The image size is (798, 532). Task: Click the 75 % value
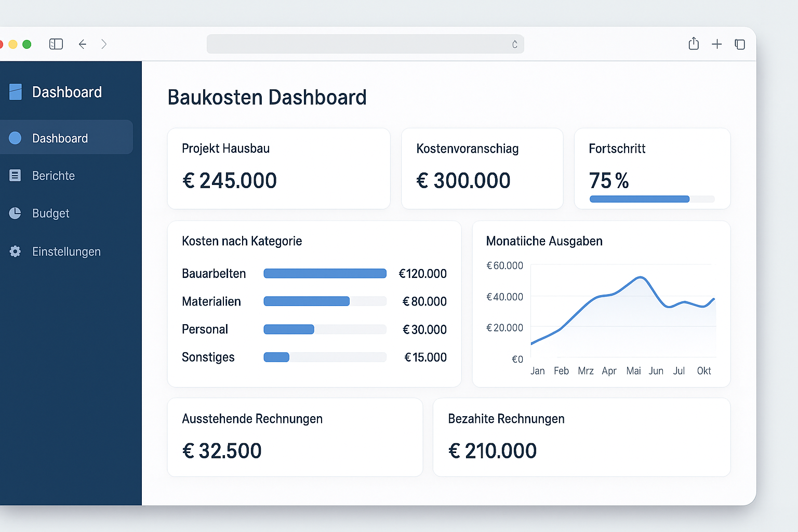(x=609, y=181)
